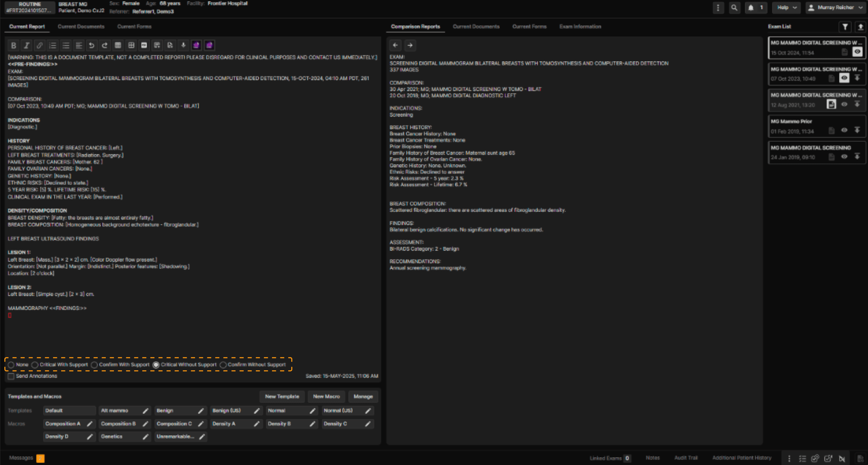Toggle eye icon for 12 Aug 2021 exam
The width and height of the screenshot is (868, 465).
click(x=844, y=104)
